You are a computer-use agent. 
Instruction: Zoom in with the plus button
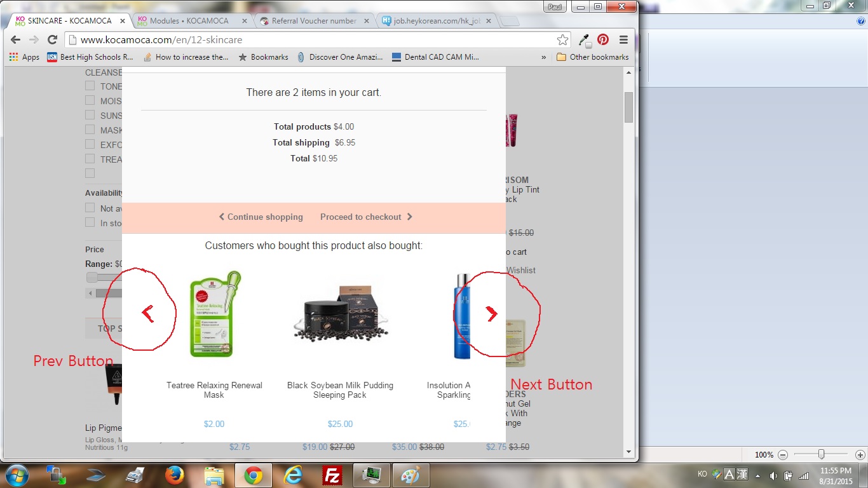[860, 455]
